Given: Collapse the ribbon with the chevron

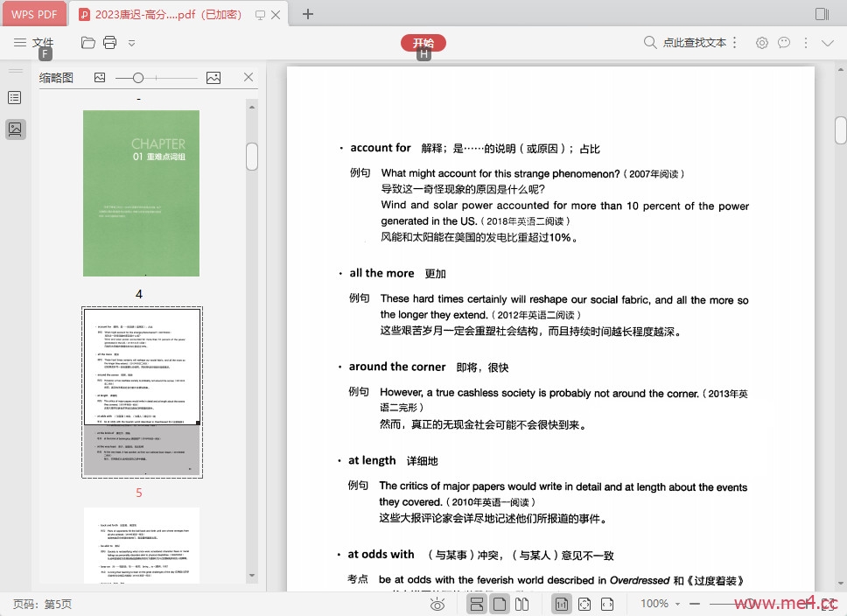Looking at the screenshot, I should (x=828, y=43).
